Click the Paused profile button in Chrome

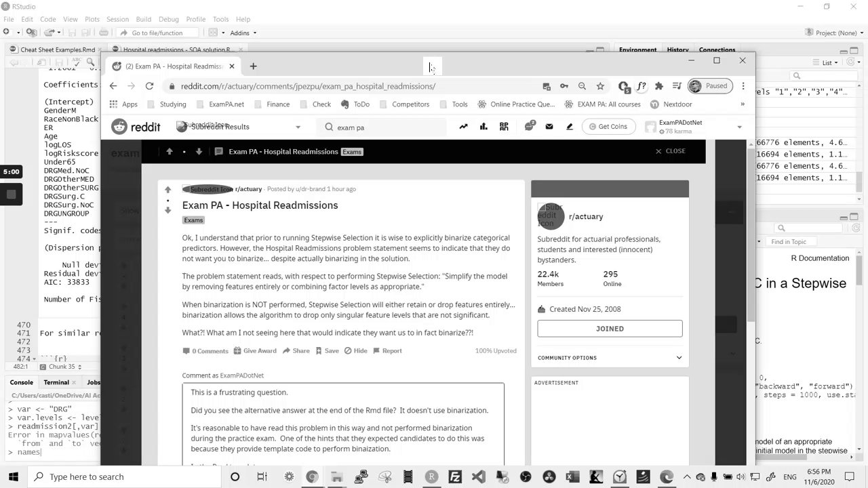[709, 86]
